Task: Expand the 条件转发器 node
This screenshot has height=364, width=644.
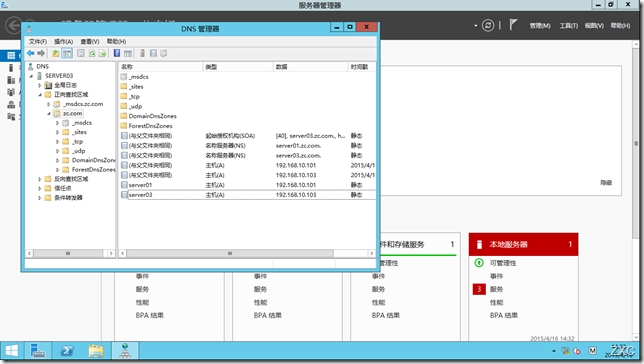Action: click(40, 198)
